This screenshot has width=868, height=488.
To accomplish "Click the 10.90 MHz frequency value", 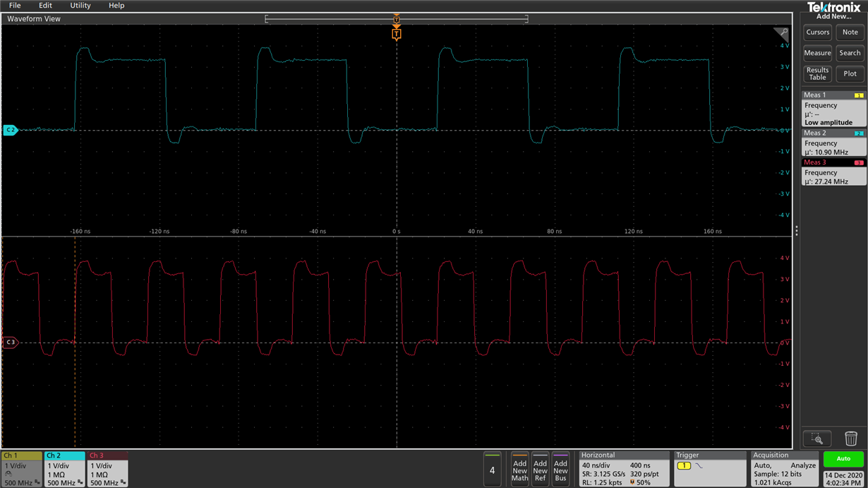I will [831, 153].
